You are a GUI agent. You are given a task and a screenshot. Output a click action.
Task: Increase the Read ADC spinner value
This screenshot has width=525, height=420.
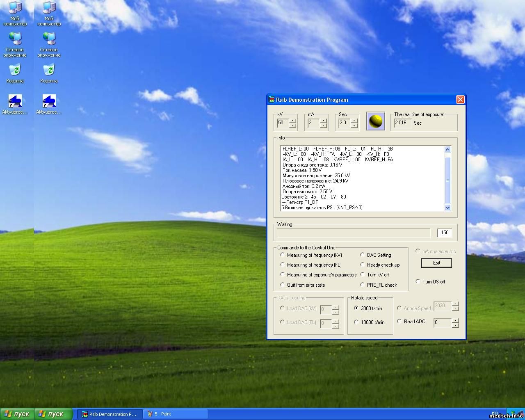click(455, 321)
